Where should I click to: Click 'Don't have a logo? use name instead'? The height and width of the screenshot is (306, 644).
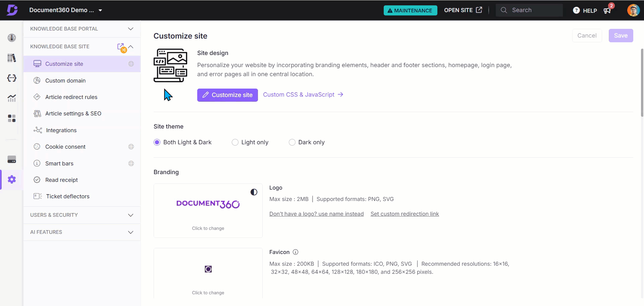coord(316,214)
